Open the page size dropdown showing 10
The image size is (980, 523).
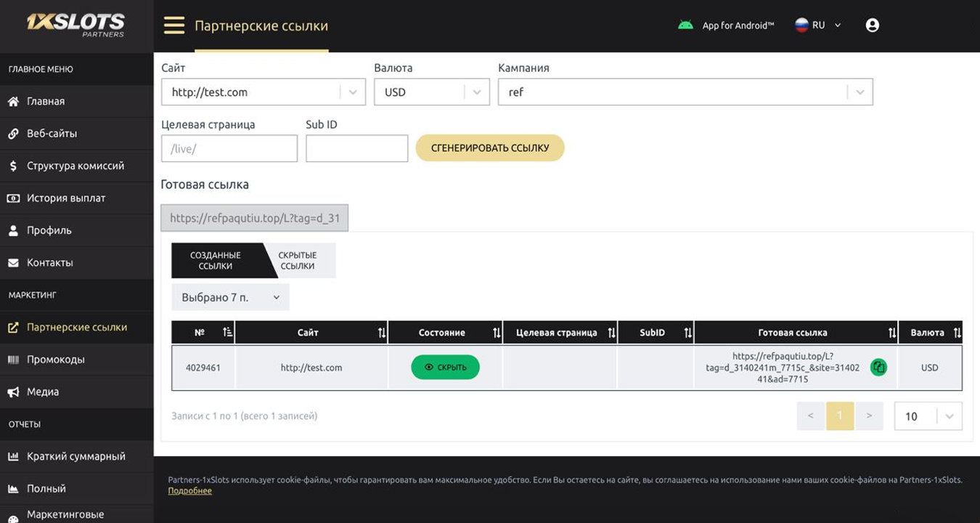pos(928,416)
